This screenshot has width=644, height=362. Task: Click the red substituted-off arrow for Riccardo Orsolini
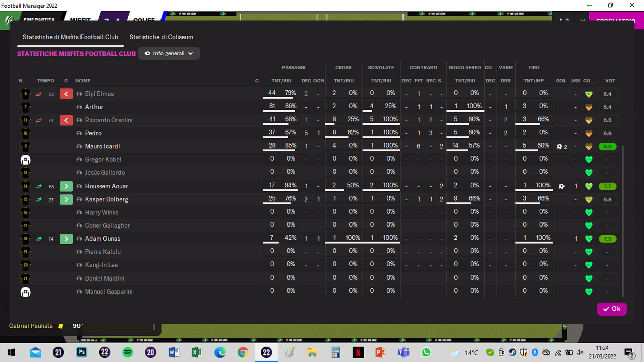point(66,120)
